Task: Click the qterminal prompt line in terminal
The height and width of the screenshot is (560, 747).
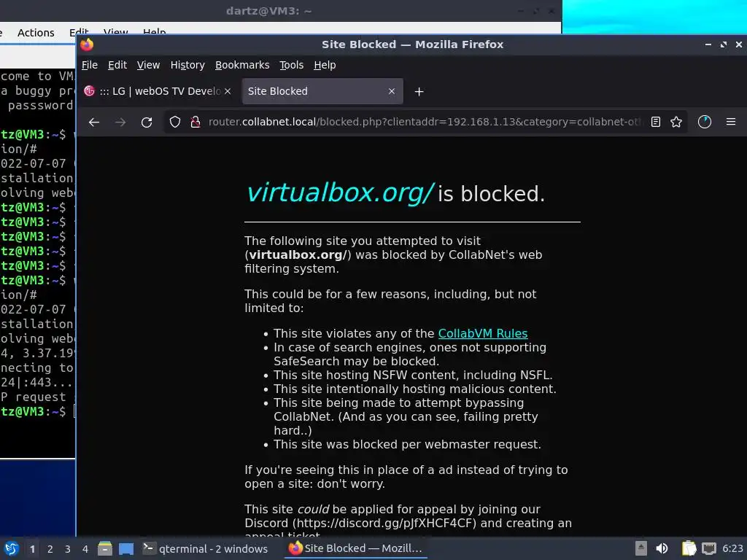Action: (x=38, y=411)
